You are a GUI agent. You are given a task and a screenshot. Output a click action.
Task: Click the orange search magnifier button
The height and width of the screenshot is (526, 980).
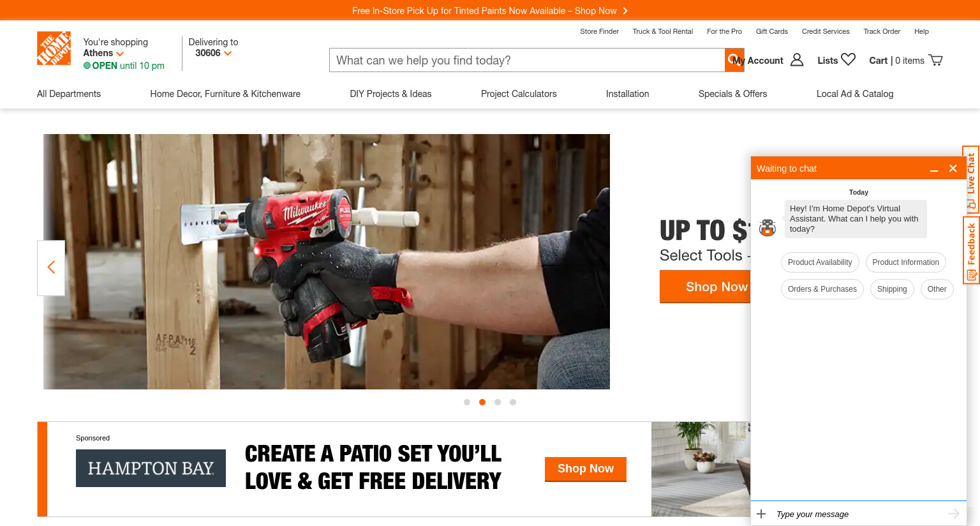(x=734, y=60)
